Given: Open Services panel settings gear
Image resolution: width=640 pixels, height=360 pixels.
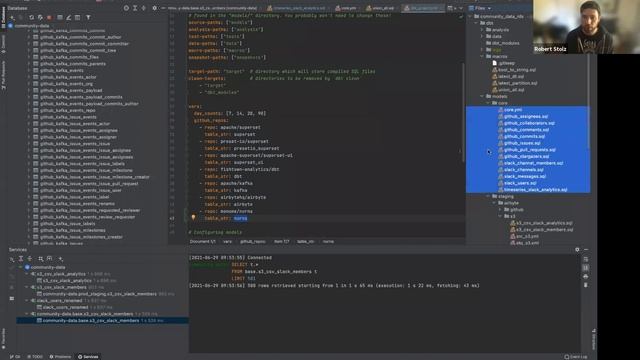Looking at the screenshot, I should point(577,249).
